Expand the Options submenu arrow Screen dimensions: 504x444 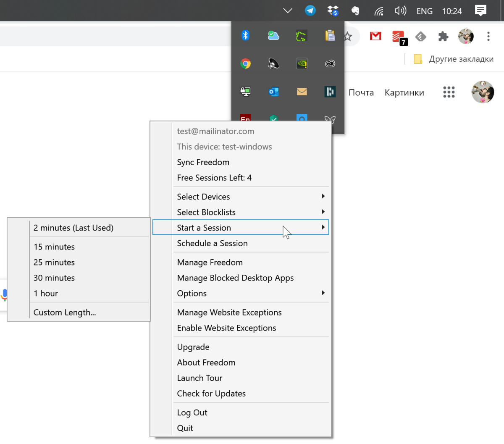coord(323,293)
